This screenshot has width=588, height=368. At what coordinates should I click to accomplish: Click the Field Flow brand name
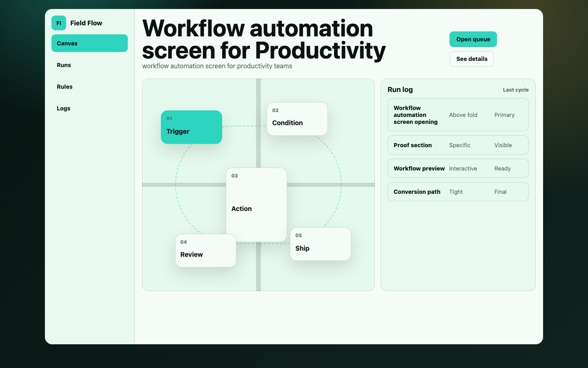(86, 23)
